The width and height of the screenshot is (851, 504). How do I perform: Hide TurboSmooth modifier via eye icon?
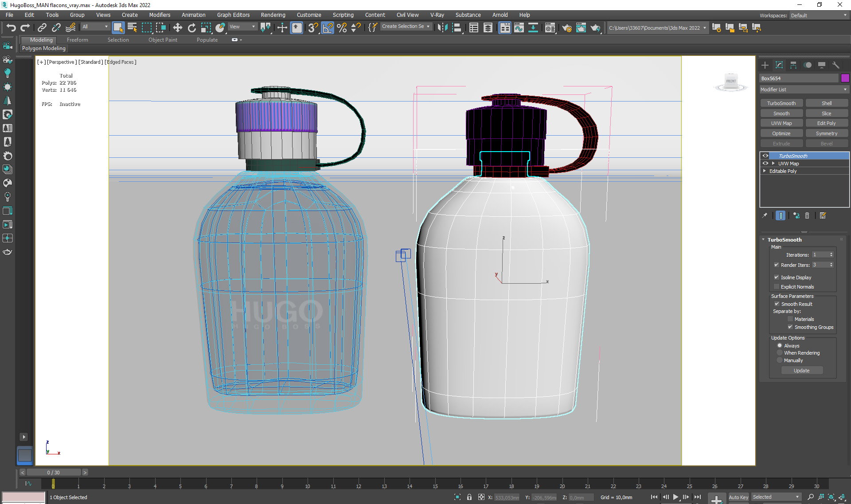pyautogui.click(x=765, y=156)
